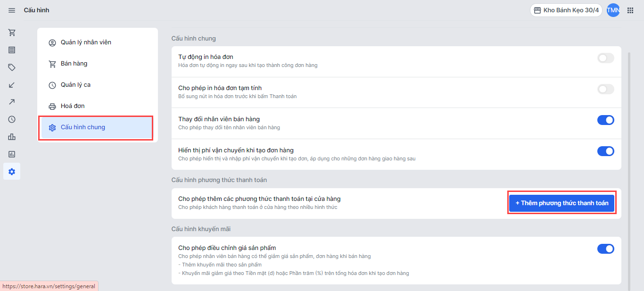This screenshot has width=644, height=291.
Task: Open the hamburger menu icon
Action: click(12, 10)
